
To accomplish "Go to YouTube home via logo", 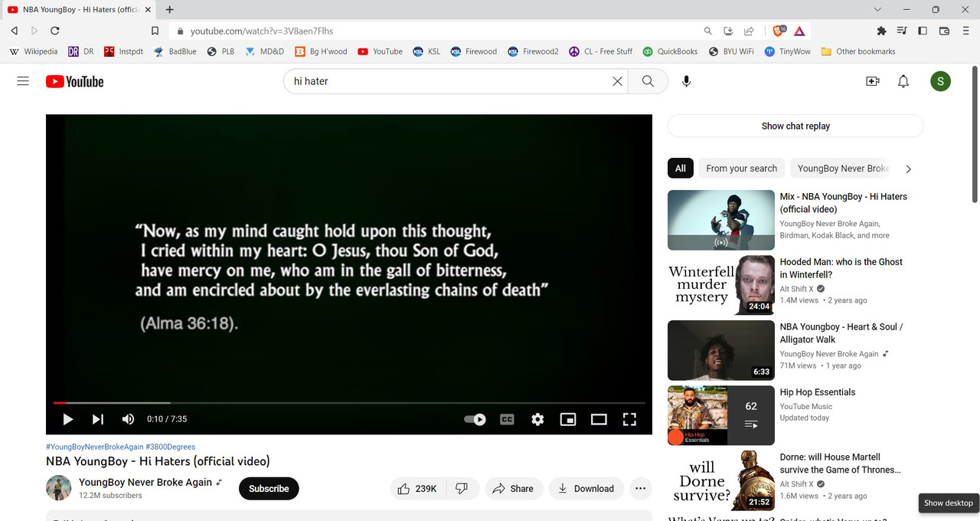I will click(x=74, y=81).
